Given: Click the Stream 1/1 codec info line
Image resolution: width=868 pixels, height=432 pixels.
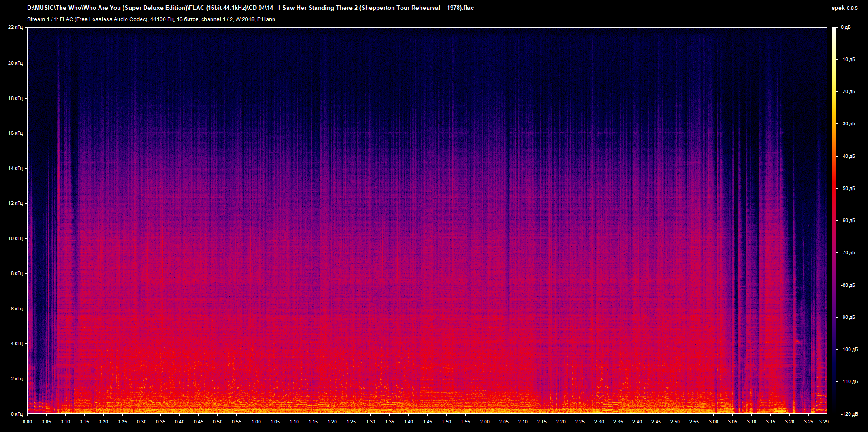Looking at the screenshot, I should click(x=151, y=19).
